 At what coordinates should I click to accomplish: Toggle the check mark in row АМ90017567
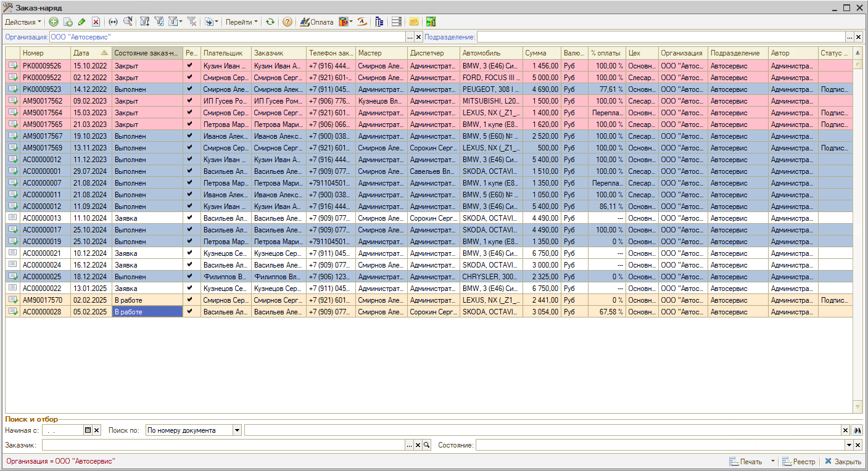point(190,136)
